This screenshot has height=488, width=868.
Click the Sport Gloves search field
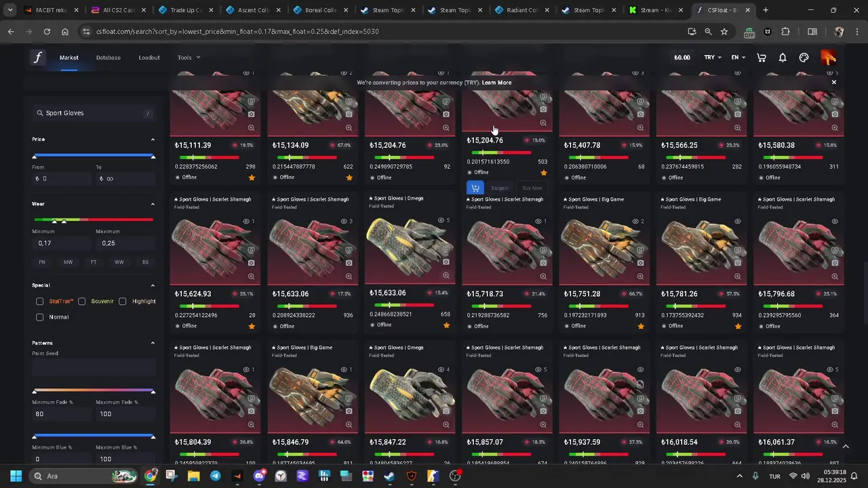coord(94,113)
